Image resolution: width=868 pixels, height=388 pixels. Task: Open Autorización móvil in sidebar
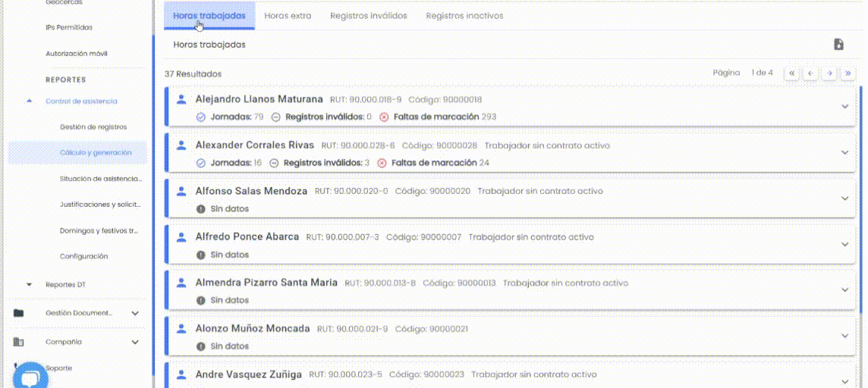[77, 54]
